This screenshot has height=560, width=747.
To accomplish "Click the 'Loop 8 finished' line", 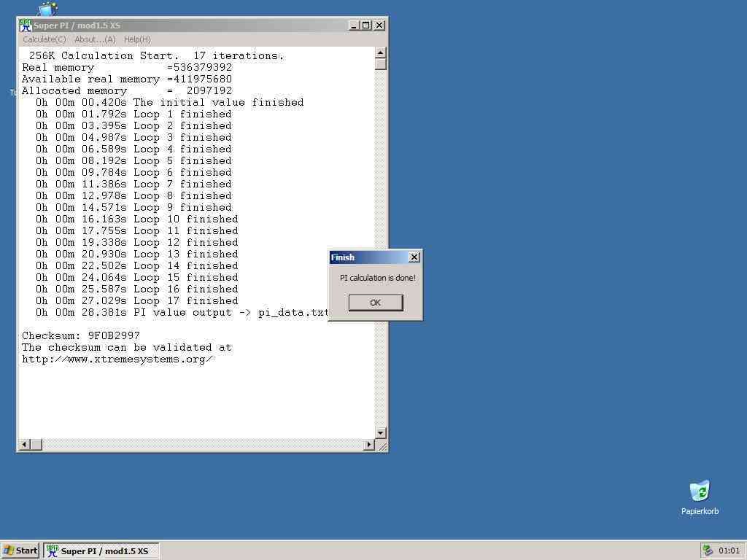I will point(133,195).
